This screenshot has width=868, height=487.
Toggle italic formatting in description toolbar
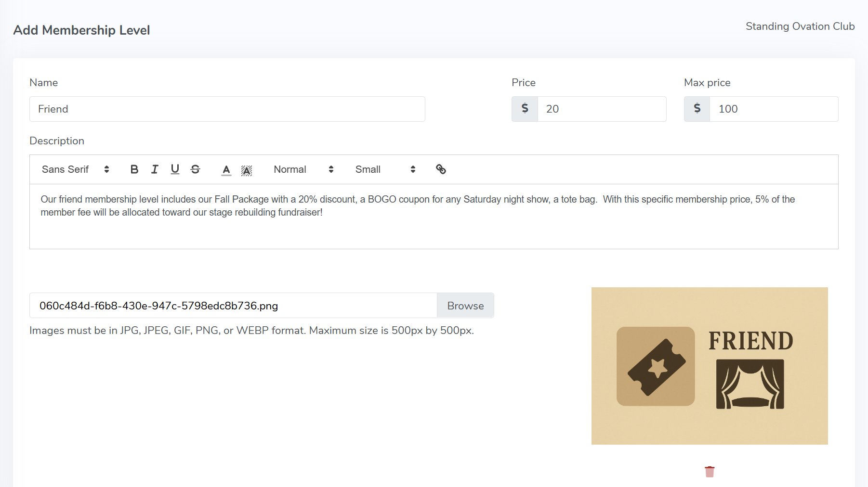point(155,169)
